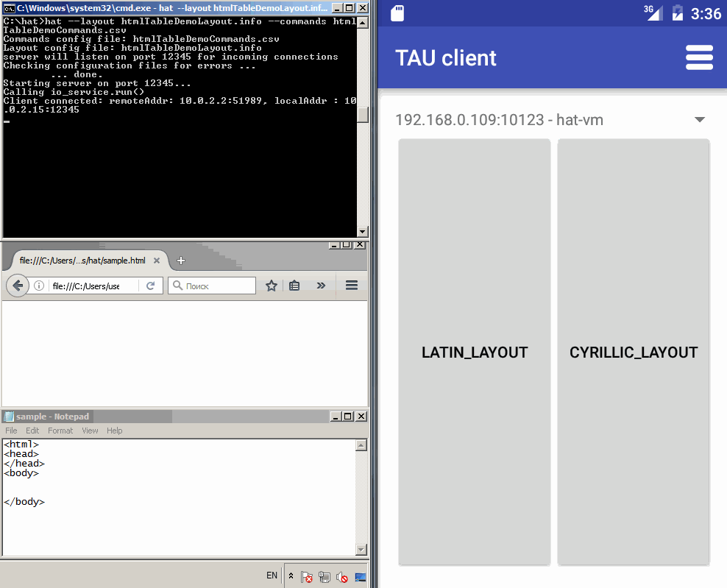Click the battery icon in Android status bar
Screen dimensions: 727x588
(x=678, y=13)
